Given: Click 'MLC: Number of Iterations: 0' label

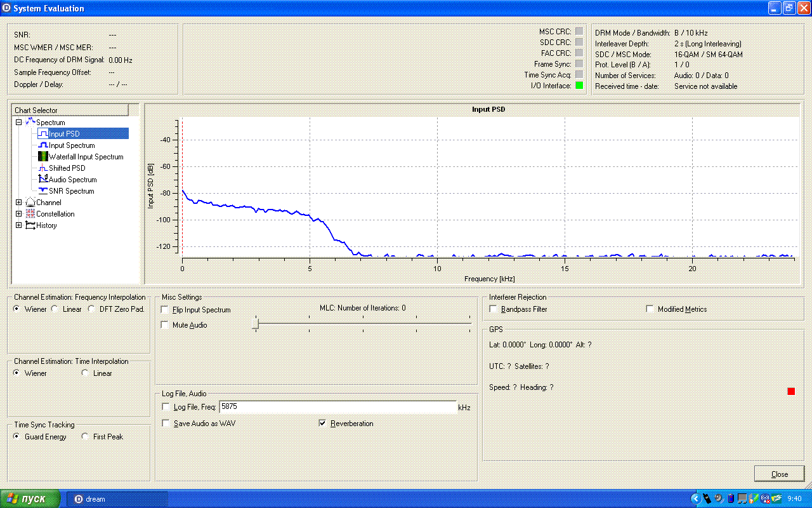Looking at the screenshot, I should (362, 308).
